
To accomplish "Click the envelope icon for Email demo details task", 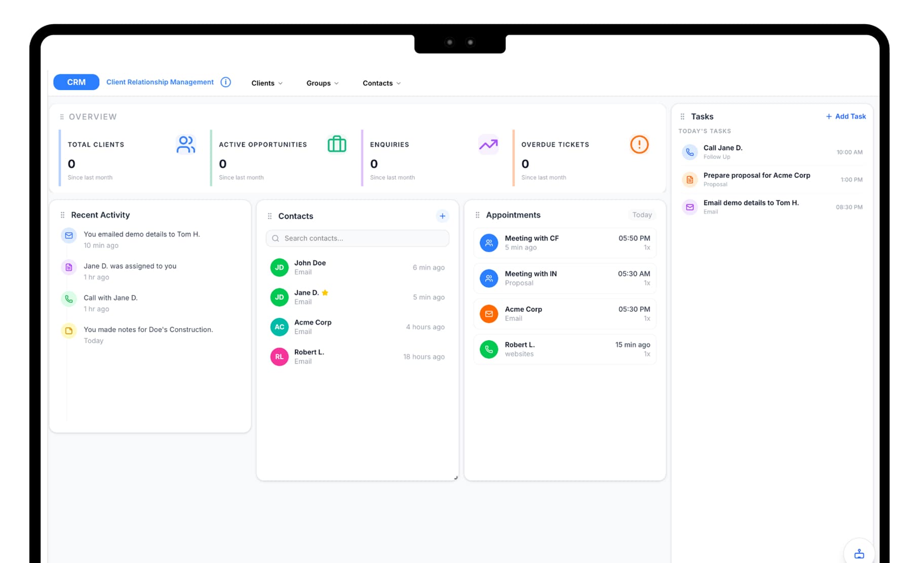I will (689, 207).
